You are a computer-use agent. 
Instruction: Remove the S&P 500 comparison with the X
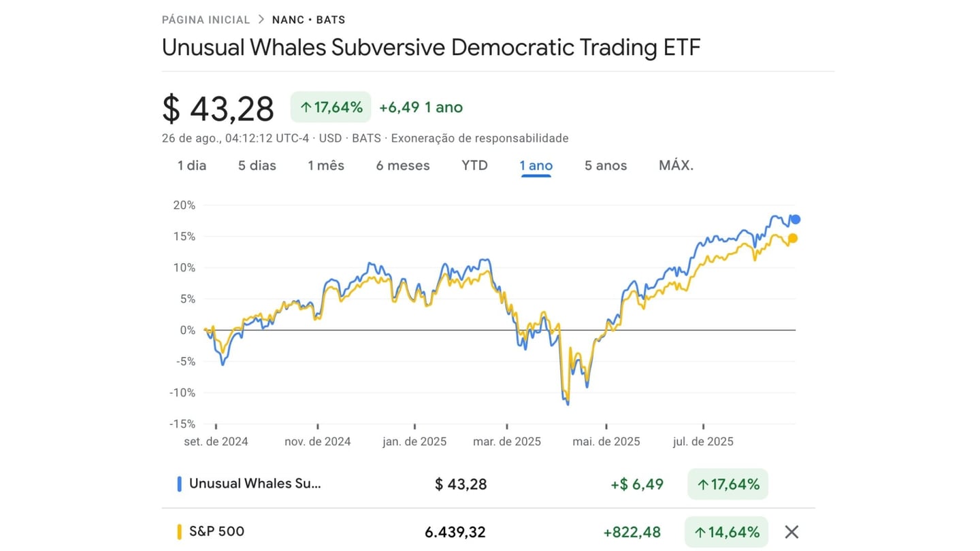pos(791,531)
